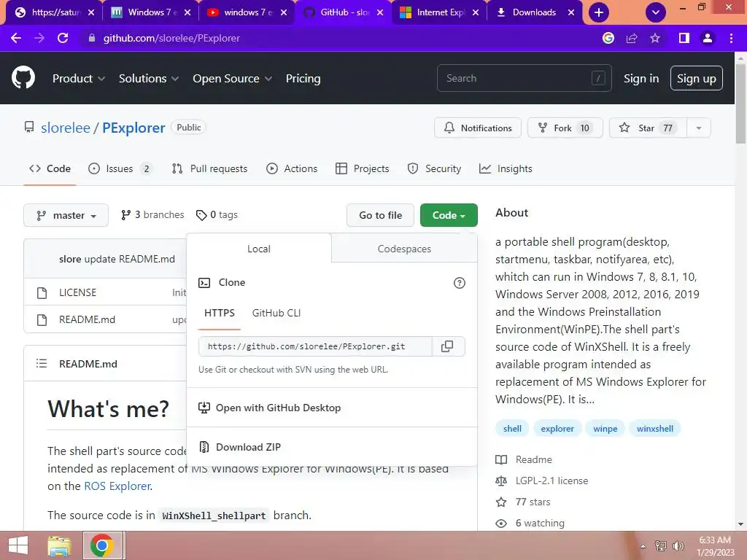
Task: Expand the Product menu
Action: [79, 78]
